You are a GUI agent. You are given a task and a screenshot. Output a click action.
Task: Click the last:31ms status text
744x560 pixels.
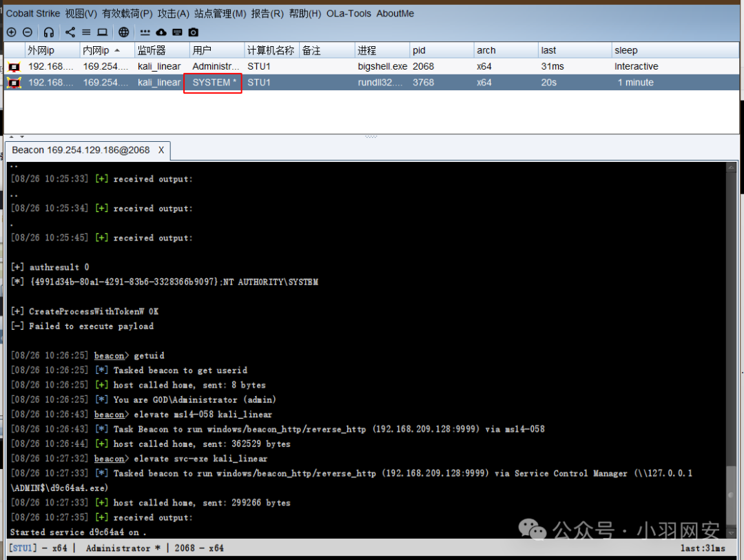(x=703, y=548)
